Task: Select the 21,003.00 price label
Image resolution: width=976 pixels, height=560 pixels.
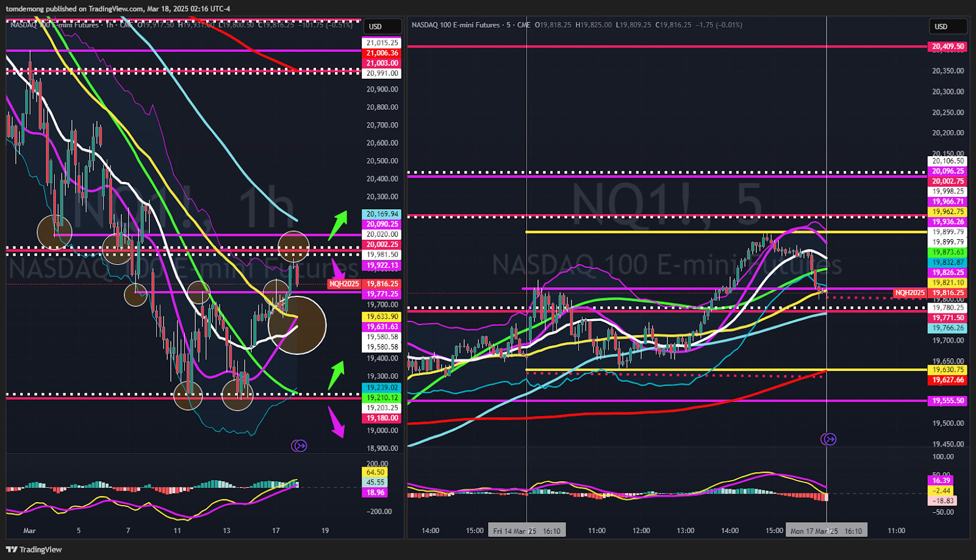Action: [x=382, y=63]
